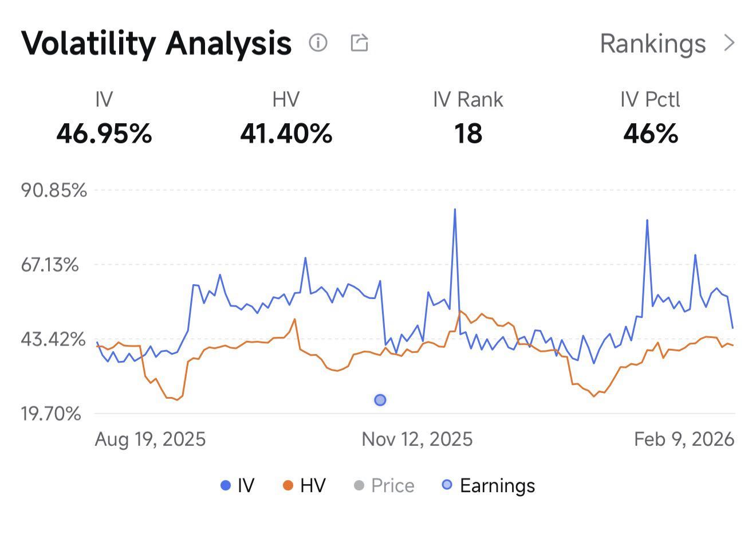Screen dimensions: 756x554
Task: Click the gray Price legend dot
Action: point(359,486)
